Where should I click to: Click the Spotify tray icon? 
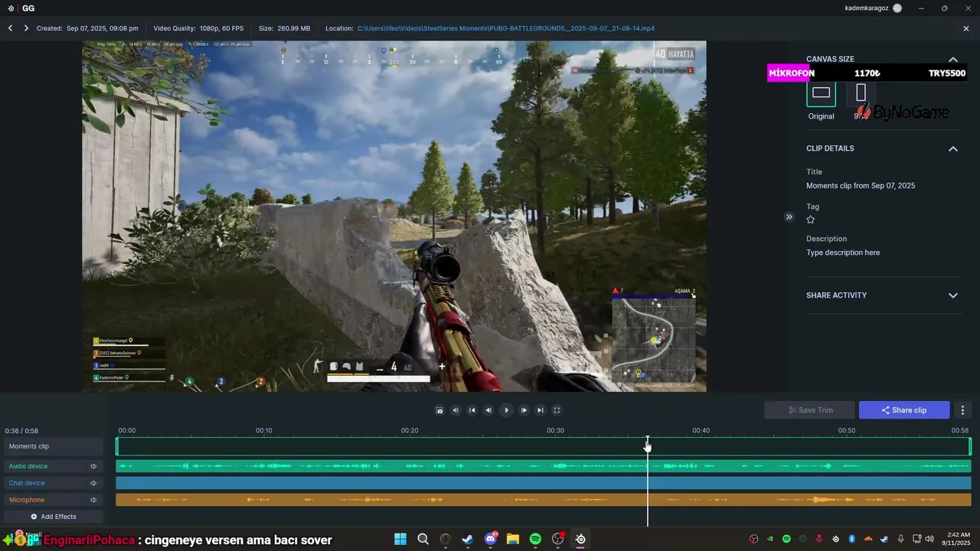pos(786,540)
